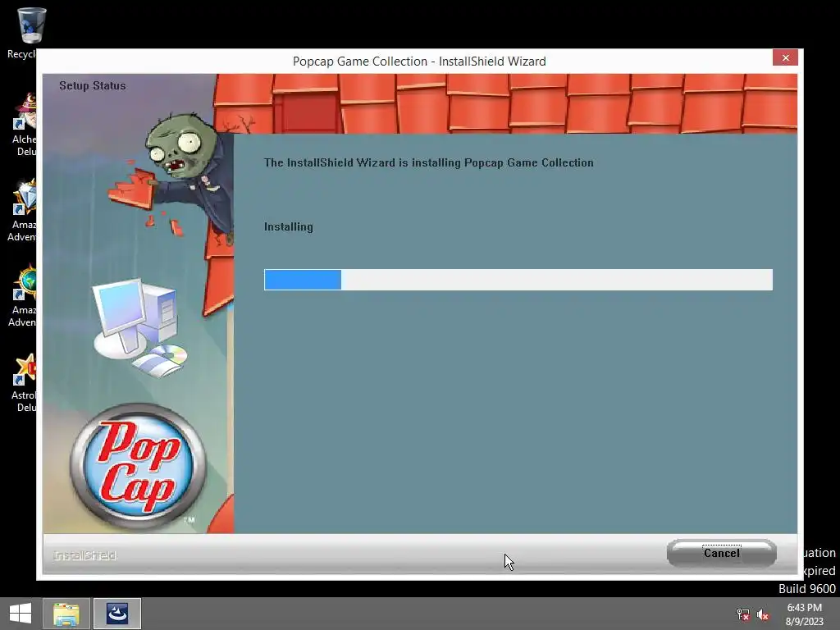Cancel the Popcap Game Collection installation
Screen dimensions: 840x630
pyautogui.click(x=722, y=553)
